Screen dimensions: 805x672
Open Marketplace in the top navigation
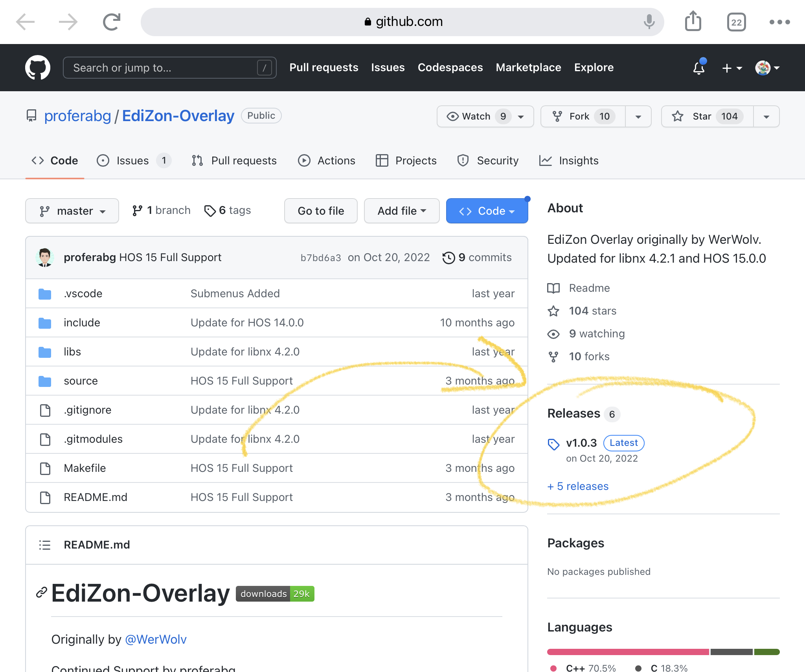[x=528, y=68]
